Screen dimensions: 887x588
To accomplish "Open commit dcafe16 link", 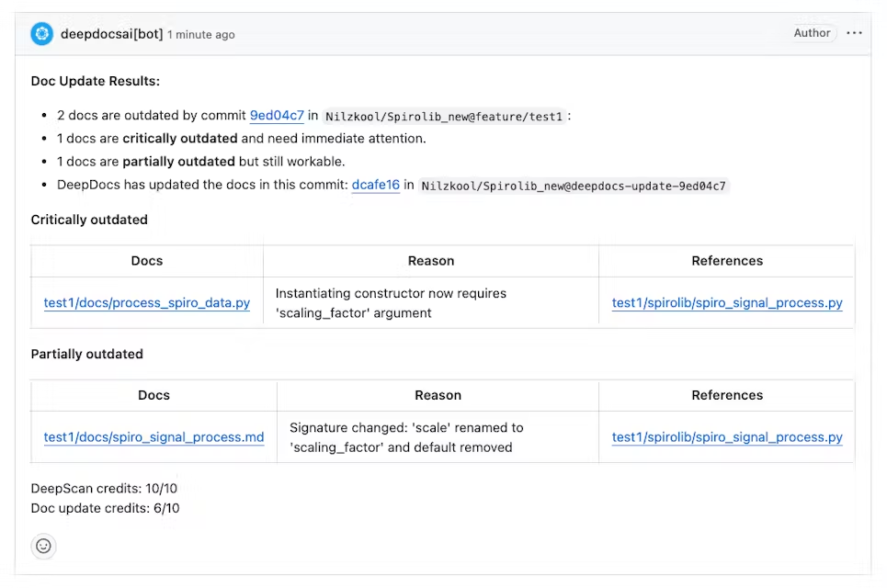I will click(376, 185).
